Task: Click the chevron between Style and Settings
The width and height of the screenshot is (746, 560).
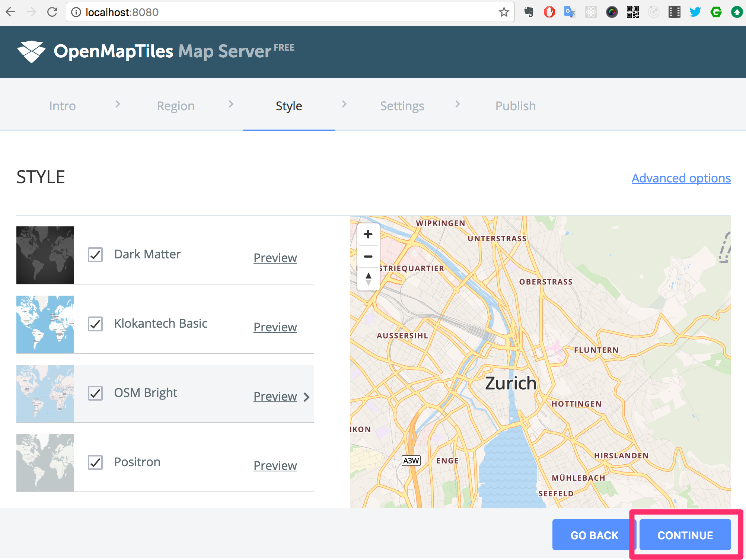Action: point(344,104)
